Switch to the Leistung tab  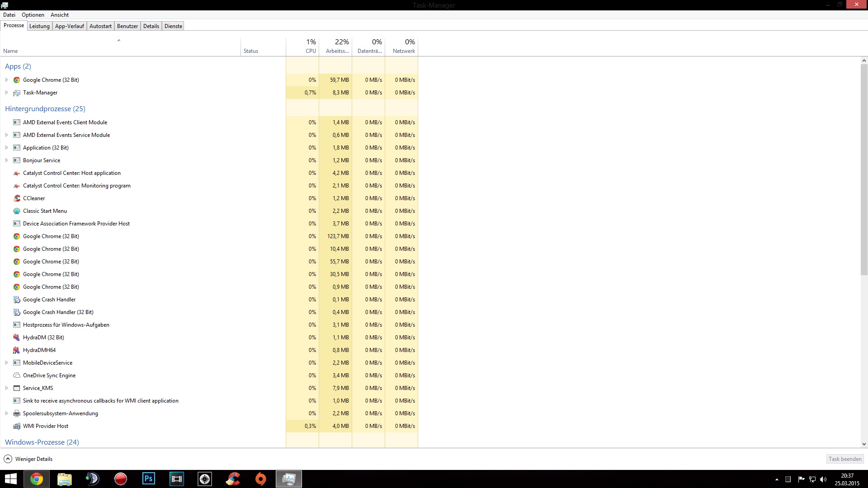tap(39, 26)
